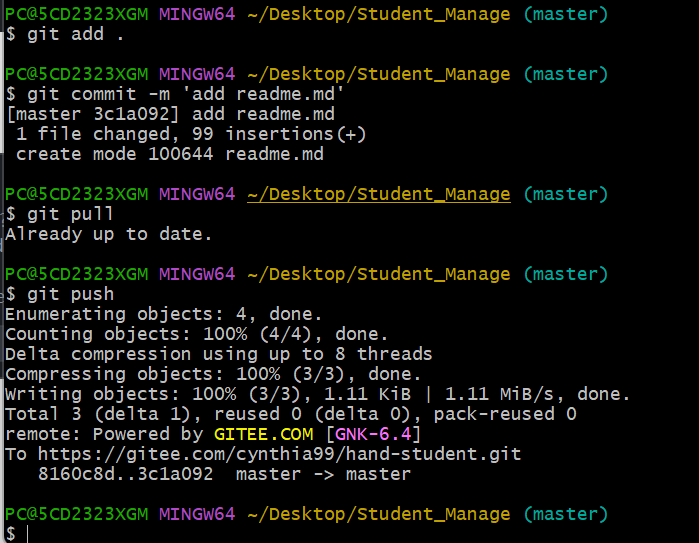The image size is (699, 543).
Task: Click the 'Compressing objects: 100% (3/3)' line
Action: [208, 374]
